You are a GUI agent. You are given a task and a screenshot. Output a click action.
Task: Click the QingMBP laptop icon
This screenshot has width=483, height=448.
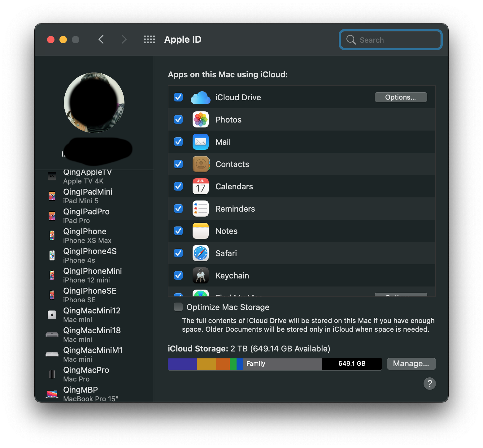[52, 394]
